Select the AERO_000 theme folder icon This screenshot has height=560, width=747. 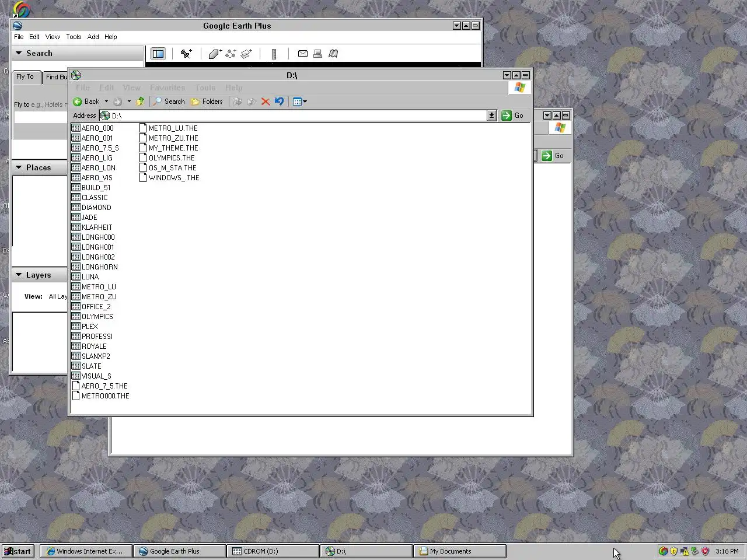76,128
